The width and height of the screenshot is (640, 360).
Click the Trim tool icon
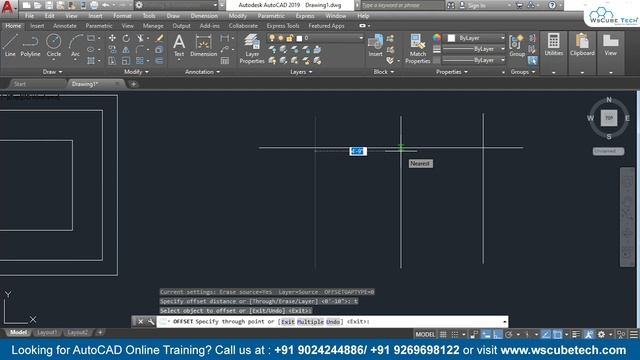140,38
